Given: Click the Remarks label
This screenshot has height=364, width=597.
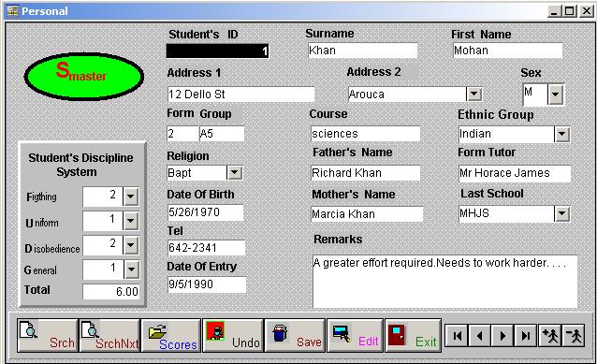Looking at the screenshot, I should (338, 240).
